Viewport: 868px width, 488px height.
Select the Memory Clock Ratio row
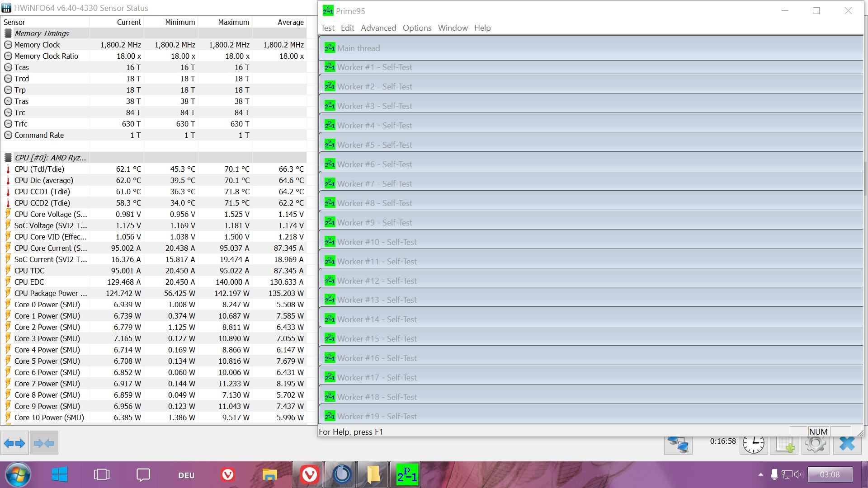(154, 56)
